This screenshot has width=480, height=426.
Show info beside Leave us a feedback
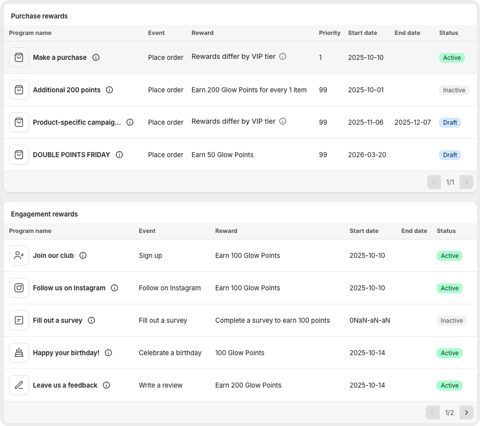click(106, 385)
